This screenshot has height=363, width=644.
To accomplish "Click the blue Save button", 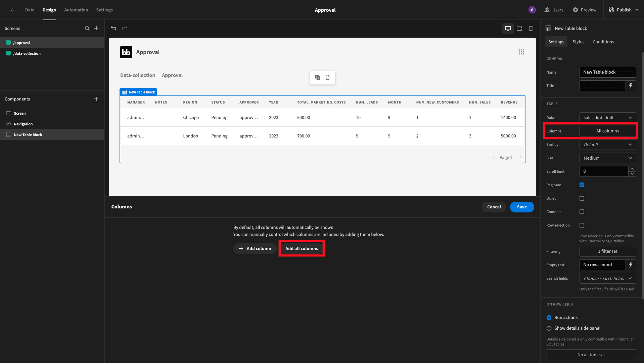I will point(522,207).
